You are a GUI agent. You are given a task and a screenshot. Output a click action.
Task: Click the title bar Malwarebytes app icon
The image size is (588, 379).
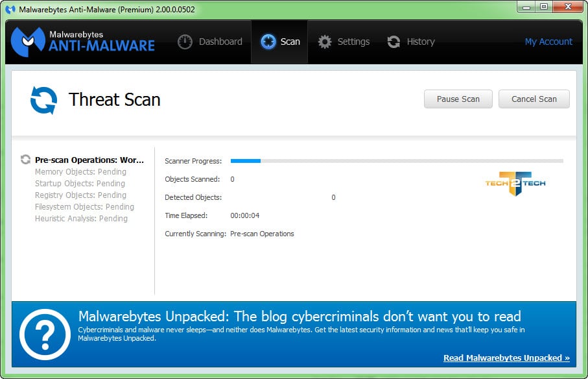pos(10,9)
